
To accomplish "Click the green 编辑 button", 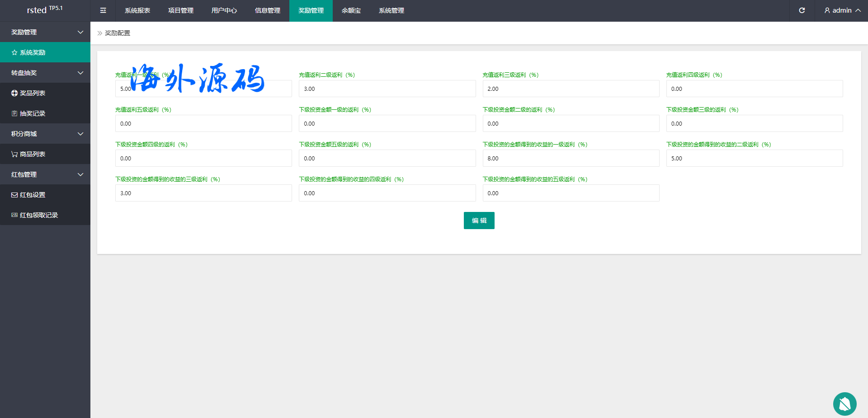I will pyautogui.click(x=479, y=221).
